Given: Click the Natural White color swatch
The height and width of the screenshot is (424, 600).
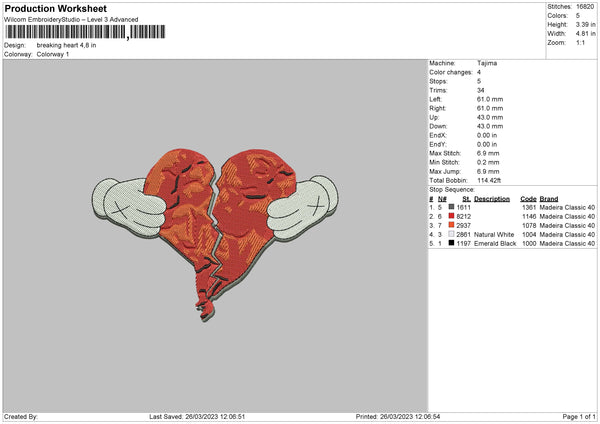Looking at the screenshot, I should pos(451,234).
